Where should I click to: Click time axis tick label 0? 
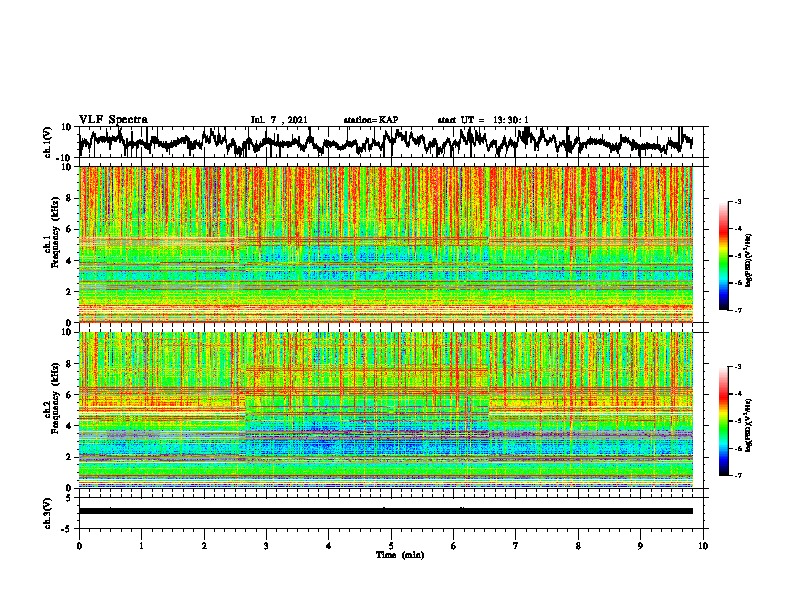pos(79,546)
